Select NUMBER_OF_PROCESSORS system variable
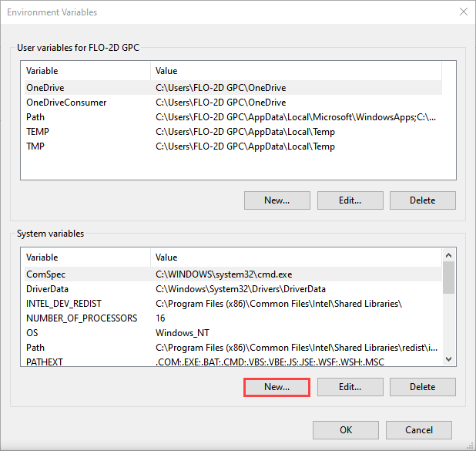 coord(82,318)
